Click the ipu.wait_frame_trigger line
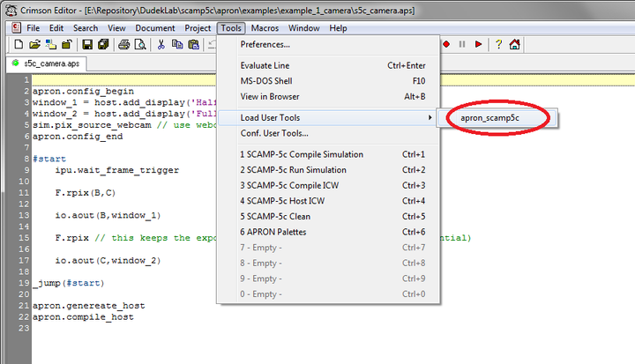635x364 pixels. click(x=117, y=170)
